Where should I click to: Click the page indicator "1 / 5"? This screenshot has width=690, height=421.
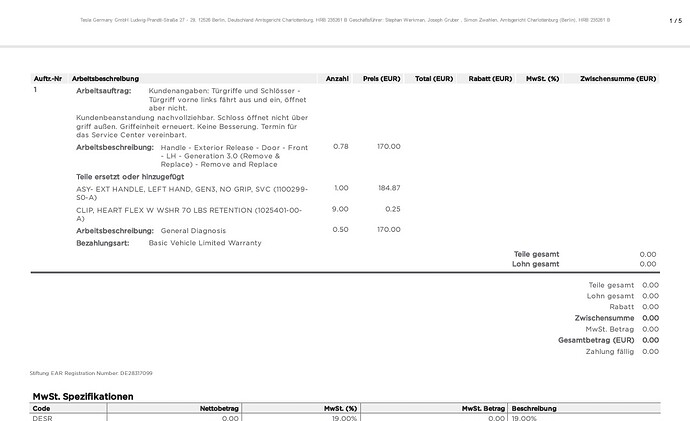[x=675, y=21]
